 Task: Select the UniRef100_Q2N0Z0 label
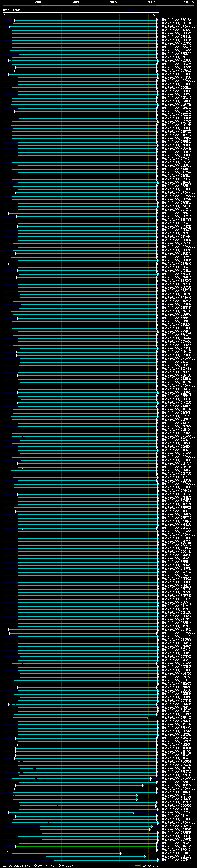point(177,826)
